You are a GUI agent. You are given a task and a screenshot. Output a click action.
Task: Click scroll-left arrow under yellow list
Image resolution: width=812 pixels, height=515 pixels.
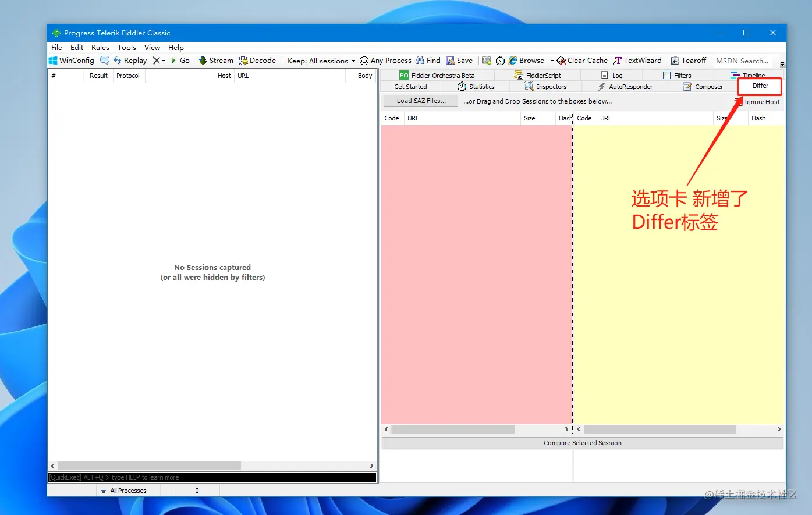pyautogui.click(x=579, y=429)
